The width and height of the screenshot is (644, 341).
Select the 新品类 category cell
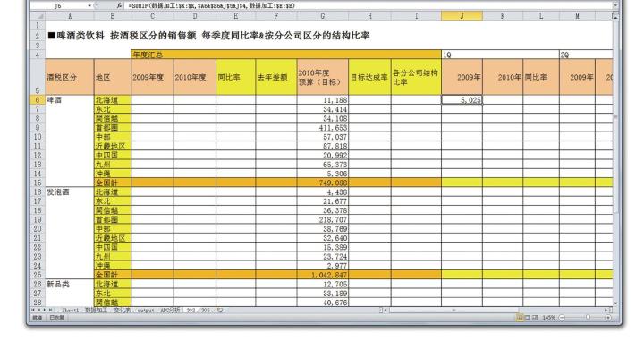pos(70,284)
